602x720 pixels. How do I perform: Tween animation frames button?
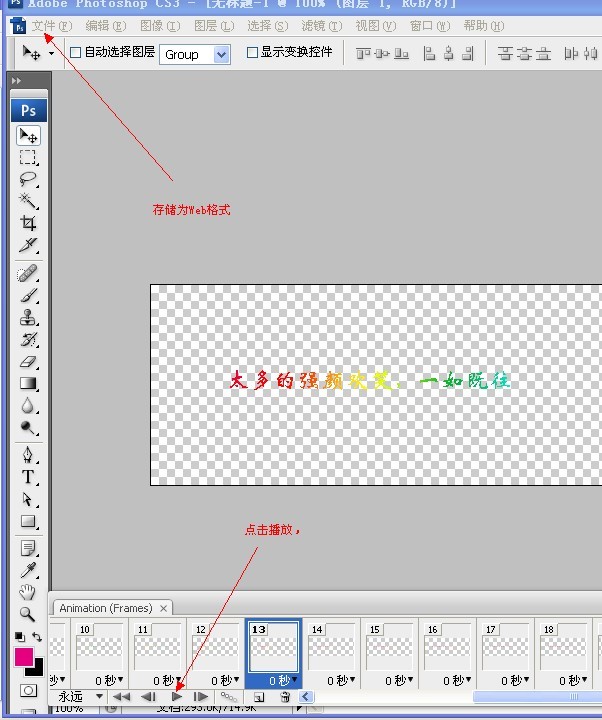pos(229,697)
